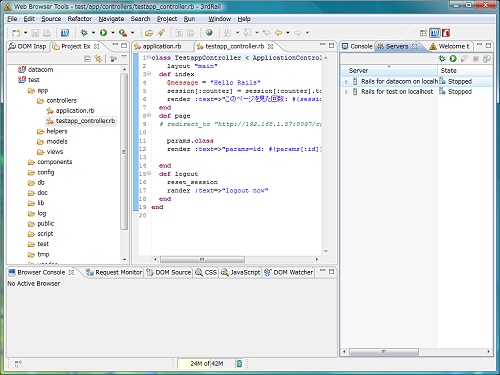Click the Debug bug icon in main toolbar

point(84,33)
